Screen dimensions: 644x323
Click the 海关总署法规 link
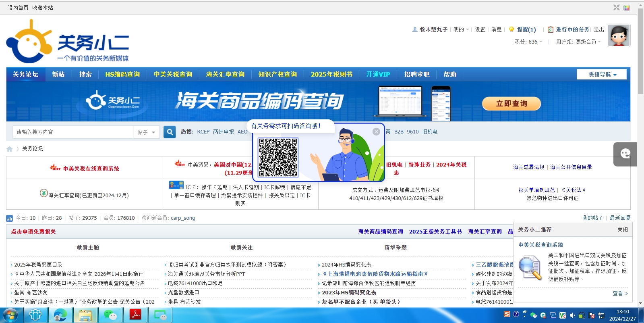click(528, 167)
